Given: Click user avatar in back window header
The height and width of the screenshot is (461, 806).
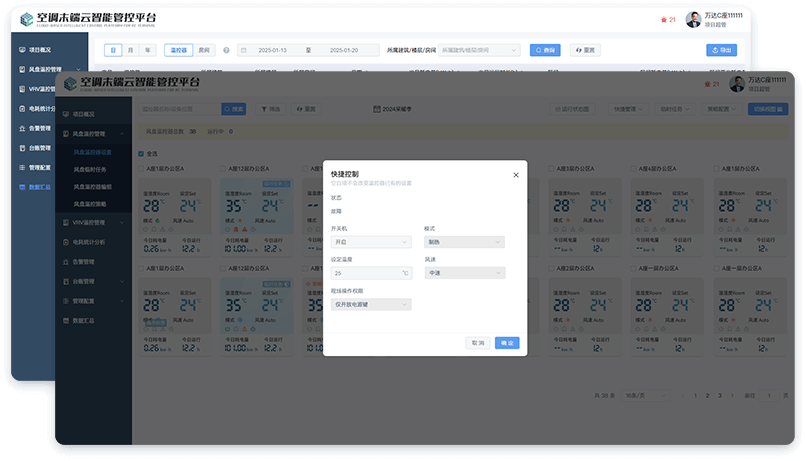Looking at the screenshot, I should pyautogui.click(x=693, y=20).
